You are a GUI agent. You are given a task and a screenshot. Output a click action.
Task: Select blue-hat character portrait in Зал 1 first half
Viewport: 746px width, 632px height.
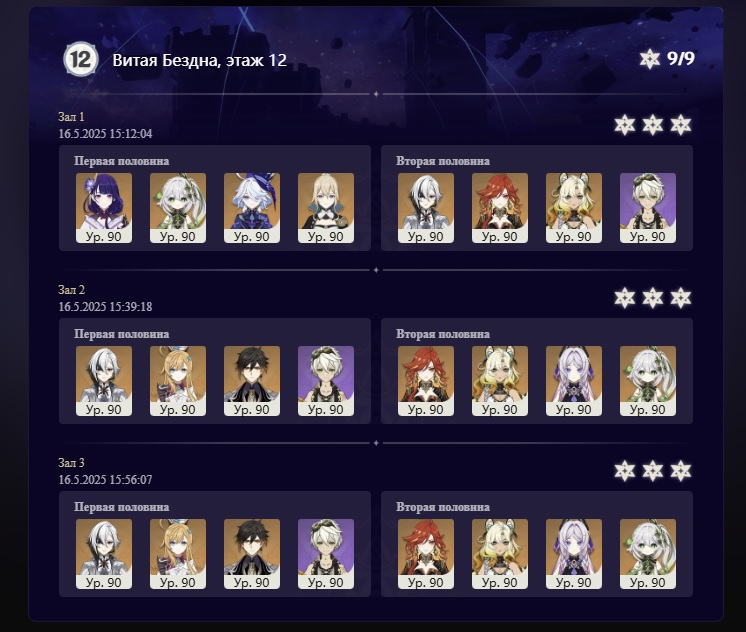click(x=252, y=208)
